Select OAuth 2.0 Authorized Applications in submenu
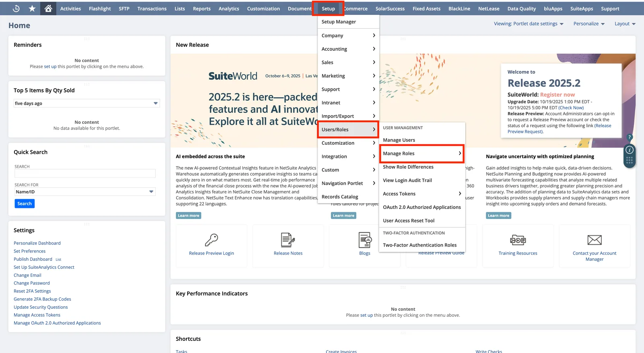The width and height of the screenshot is (644, 353). (422, 207)
